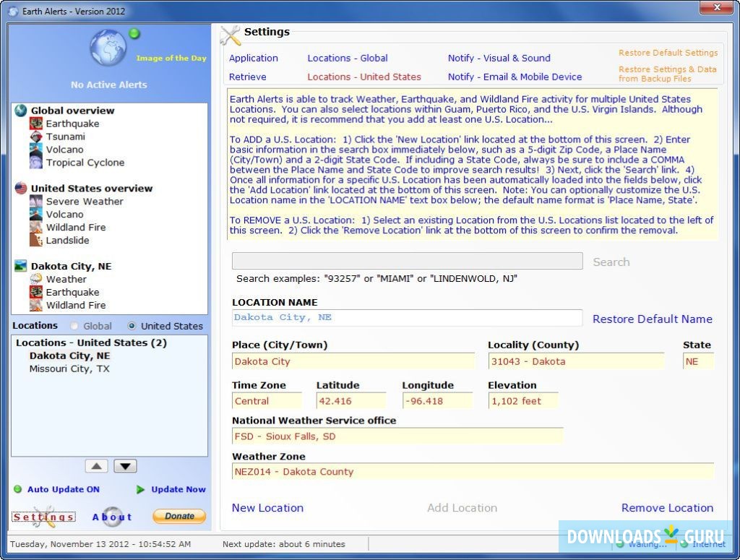Image resolution: width=740 pixels, height=560 pixels.
Task: Click the Earthquake icon under Dakota City
Action: [36, 292]
